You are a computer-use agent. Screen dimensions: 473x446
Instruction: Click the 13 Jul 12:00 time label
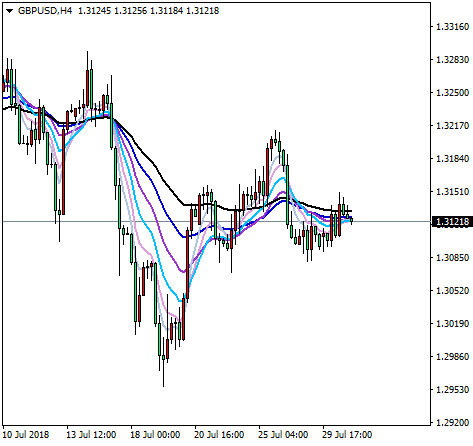pyautogui.click(x=91, y=435)
